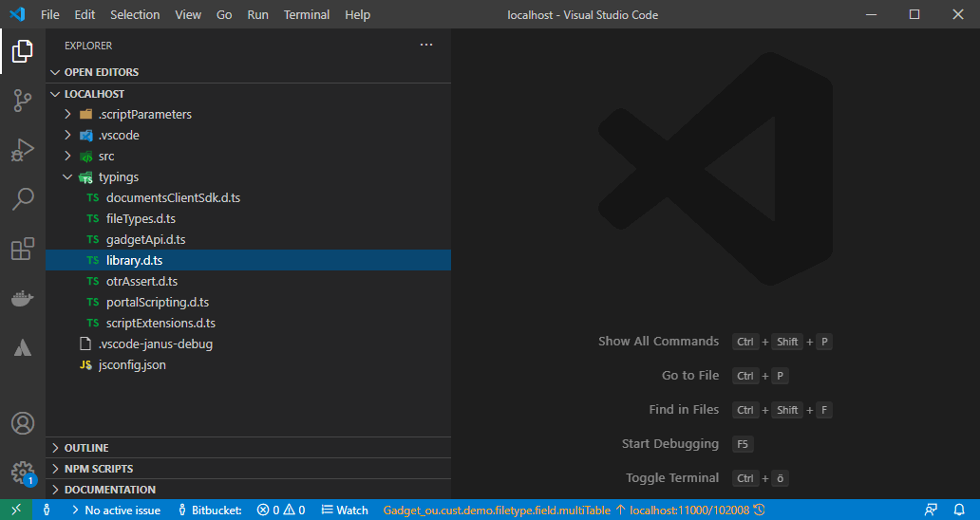
Task: Open the Docker view in activity bar
Action: [x=23, y=298]
